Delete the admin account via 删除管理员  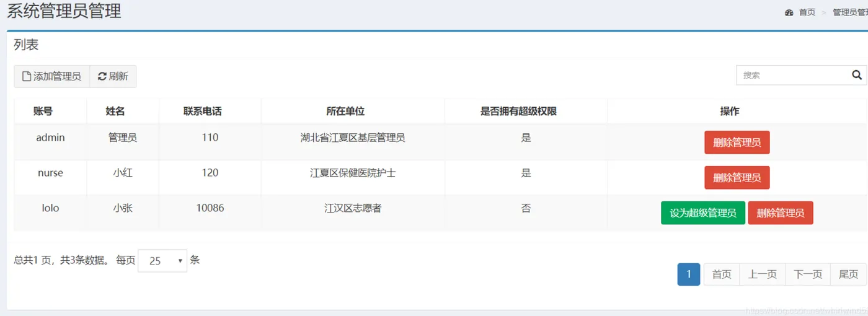[737, 143]
